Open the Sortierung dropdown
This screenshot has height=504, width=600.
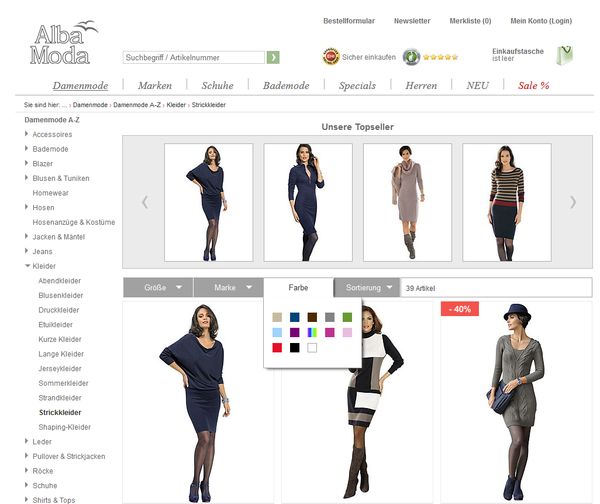point(368,288)
